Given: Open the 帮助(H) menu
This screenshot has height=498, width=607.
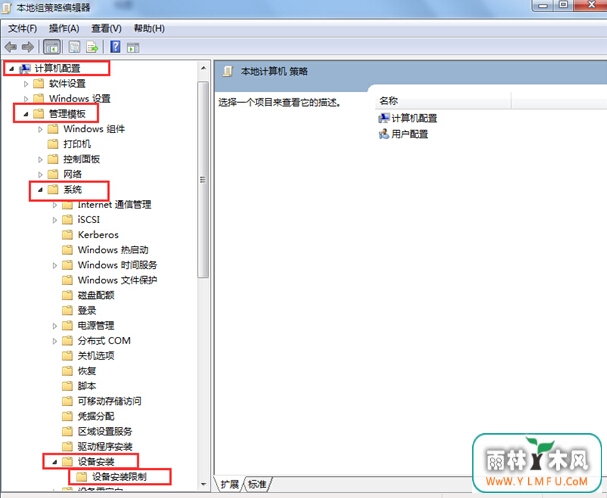Looking at the screenshot, I should [149, 29].
